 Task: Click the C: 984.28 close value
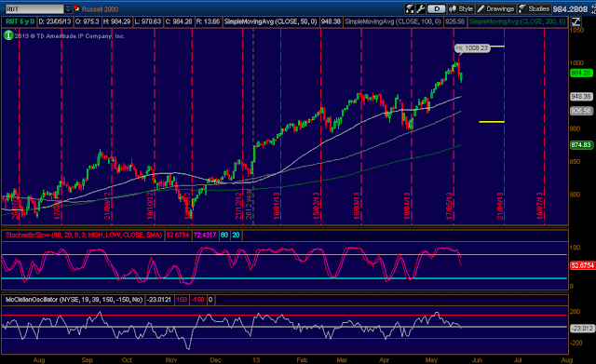(x=179, y=21)
